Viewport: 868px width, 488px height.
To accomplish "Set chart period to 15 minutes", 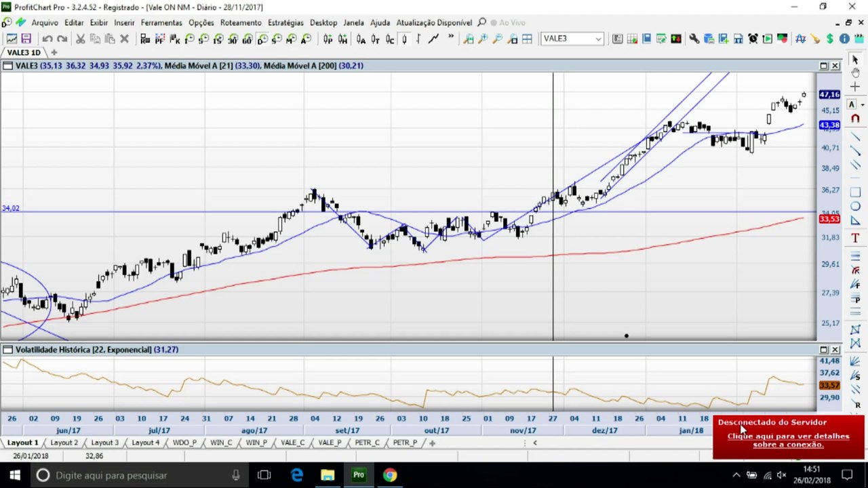I will pos(218,39).
